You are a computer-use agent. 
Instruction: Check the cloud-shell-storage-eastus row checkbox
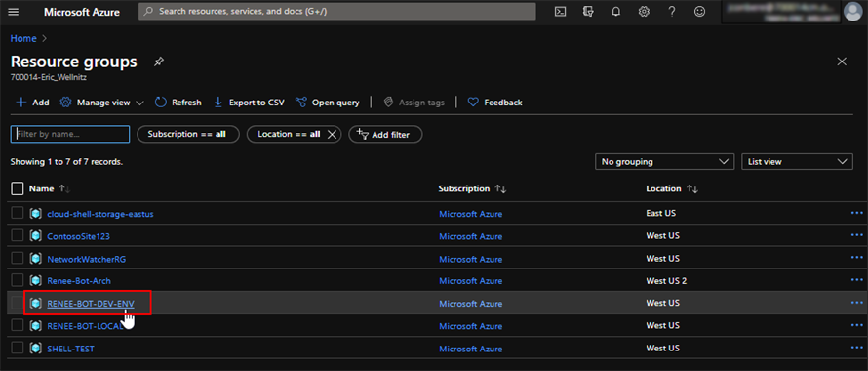pyautogui.click(x=18, y=214)
